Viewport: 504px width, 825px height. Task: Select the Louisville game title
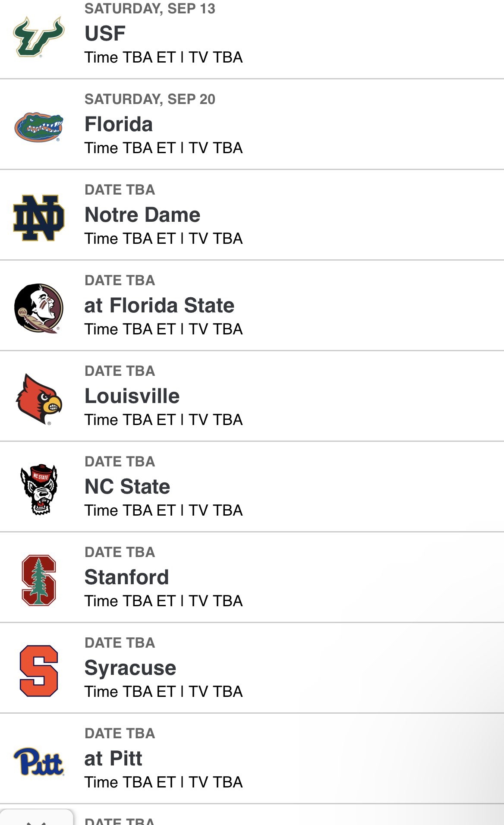point(132,396)
